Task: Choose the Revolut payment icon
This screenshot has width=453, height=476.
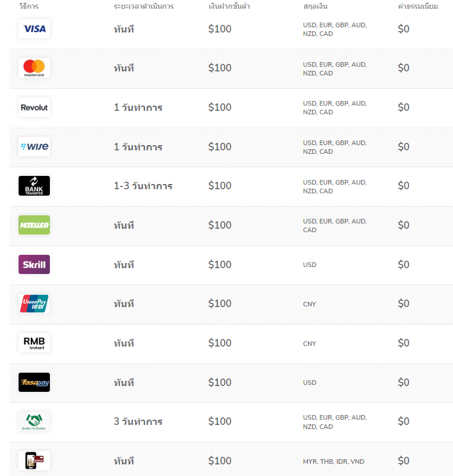Action: pyautogui.click(x=34, y=107)
